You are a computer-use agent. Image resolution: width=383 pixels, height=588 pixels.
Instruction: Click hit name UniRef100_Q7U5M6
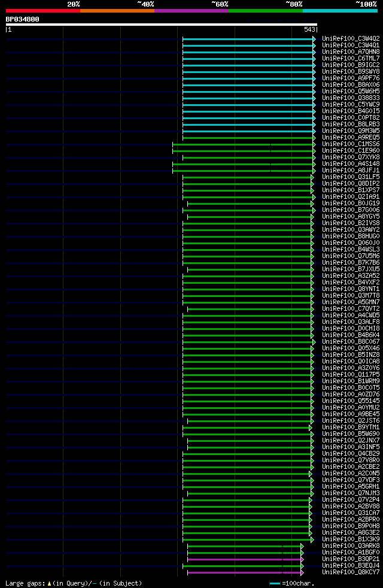351,256
